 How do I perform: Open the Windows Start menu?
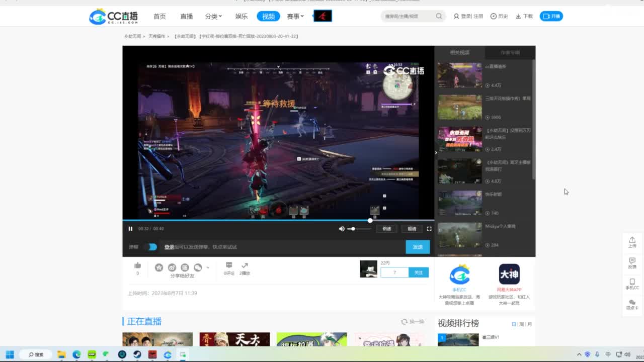(10, 354)
